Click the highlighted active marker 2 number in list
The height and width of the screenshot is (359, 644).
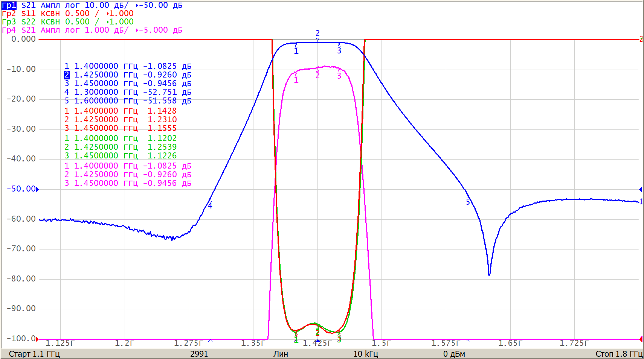point(67,75)
